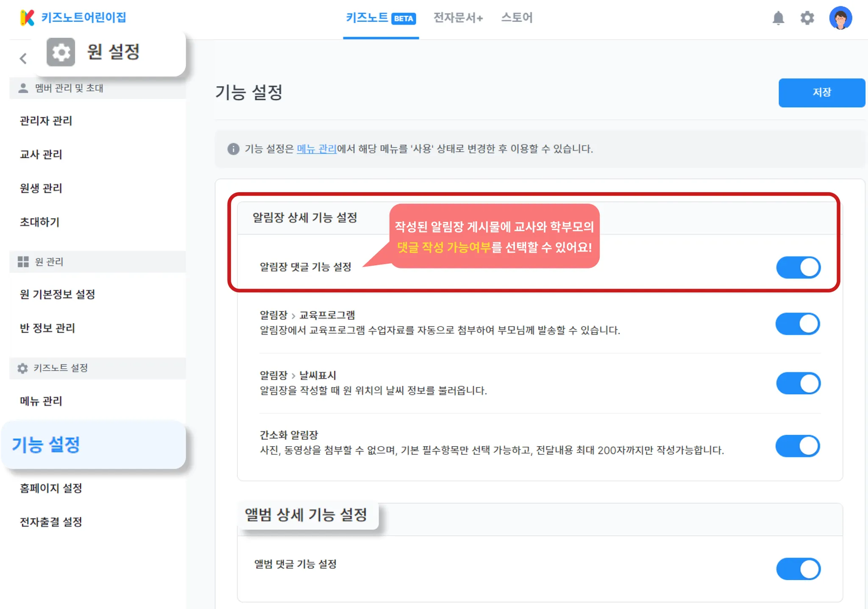868x609 pixels.
Task: Click the Kidsnote logo icon
Action: coord(28,18)
